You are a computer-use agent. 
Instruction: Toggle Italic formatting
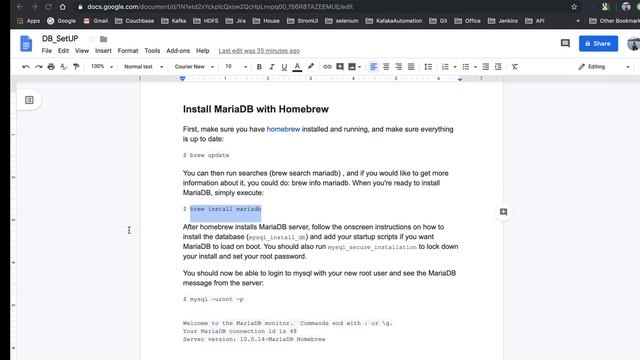[x=271, y=67]
